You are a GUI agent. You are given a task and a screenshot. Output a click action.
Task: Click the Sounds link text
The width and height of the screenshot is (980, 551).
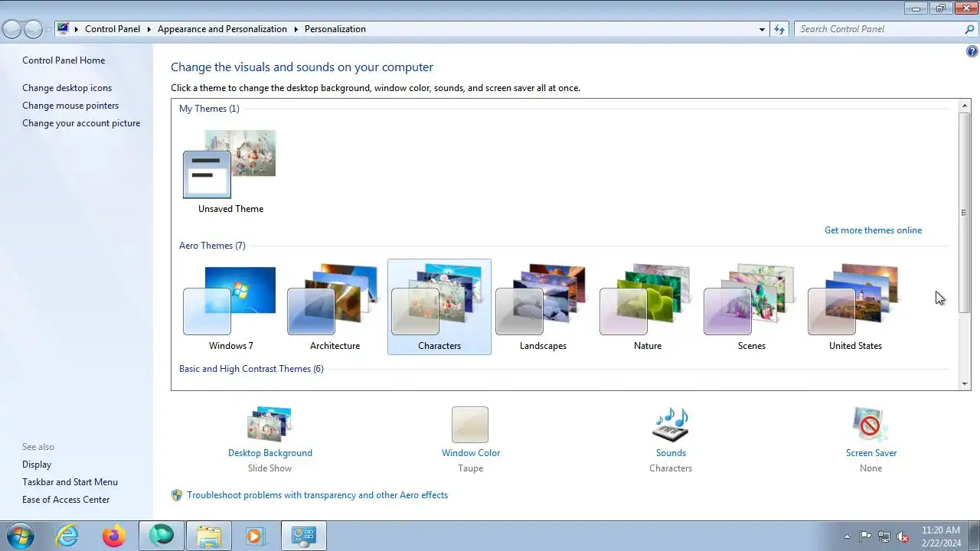[671, 453]
